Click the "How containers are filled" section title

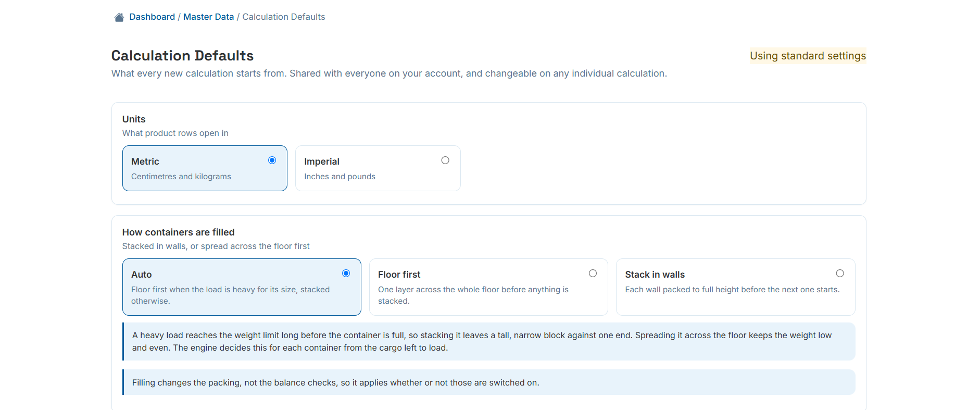pyautogui.click(x=178, y=232)
